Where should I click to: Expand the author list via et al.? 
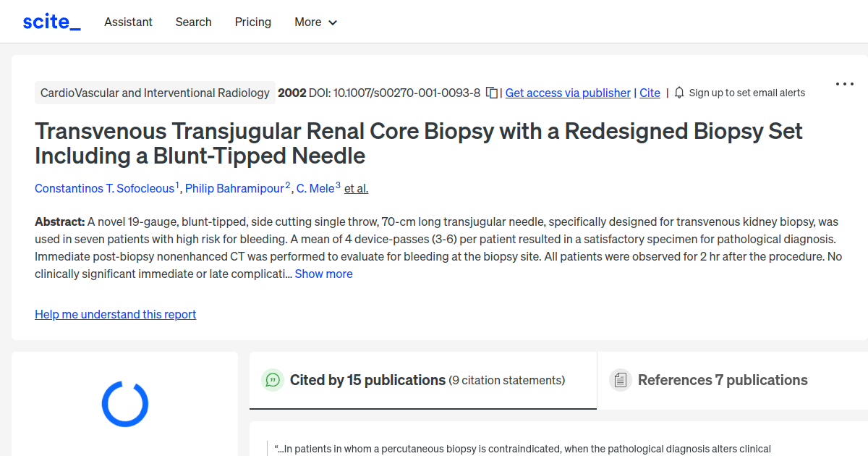(x=355, y=188)
